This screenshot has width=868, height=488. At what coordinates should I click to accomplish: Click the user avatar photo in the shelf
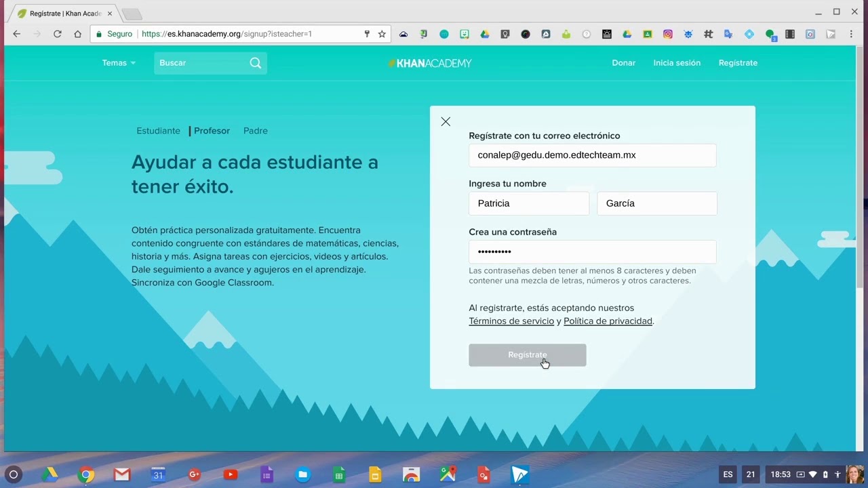[x=855, y=474]
